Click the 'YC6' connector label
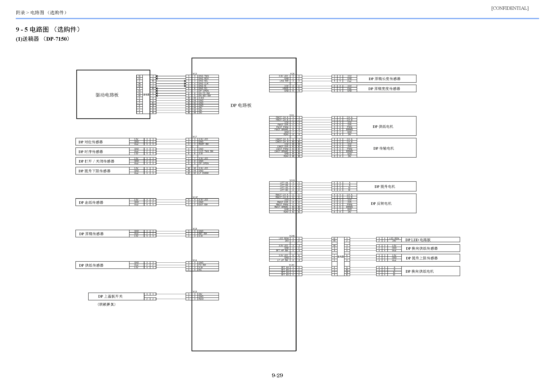 [x=292, y=74]
